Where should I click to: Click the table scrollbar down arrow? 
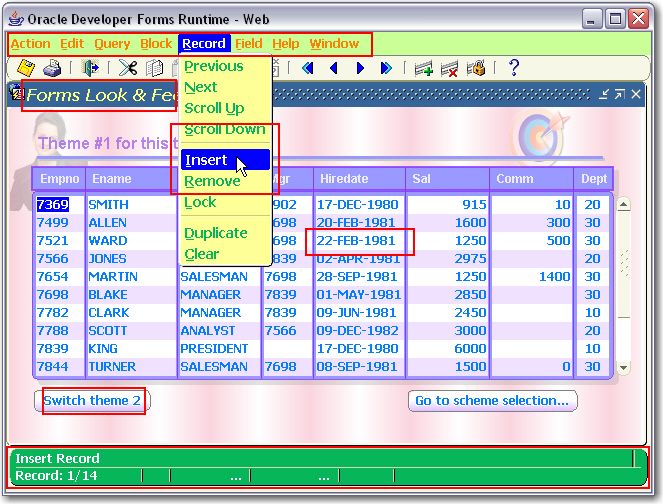pyautogui.click(x=624, y=368)
